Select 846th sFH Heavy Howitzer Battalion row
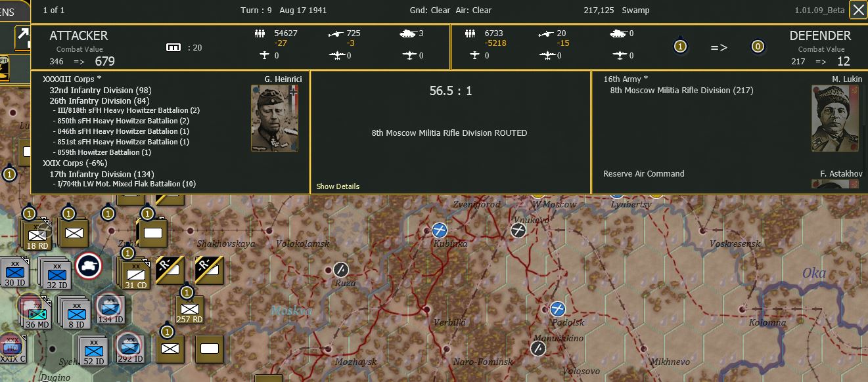This screenshot has width=868, height=382. pyautogui.click(x=121, y=131)
